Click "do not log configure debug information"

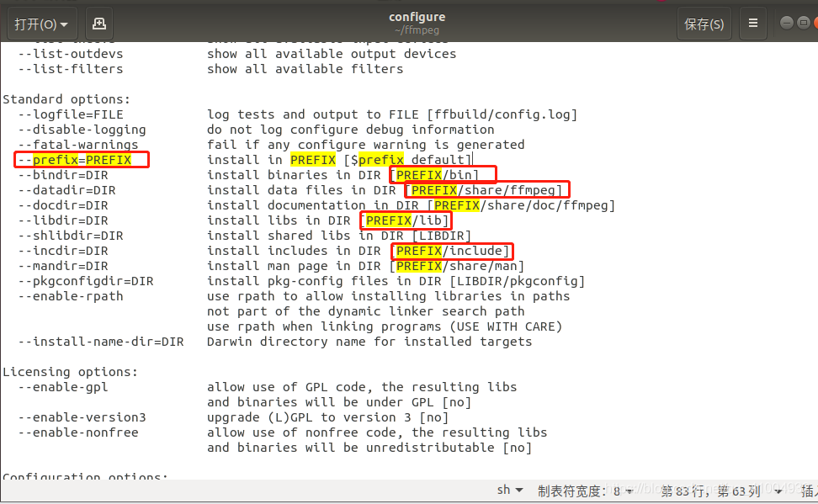pyautogui.click(x=351, y=130)
